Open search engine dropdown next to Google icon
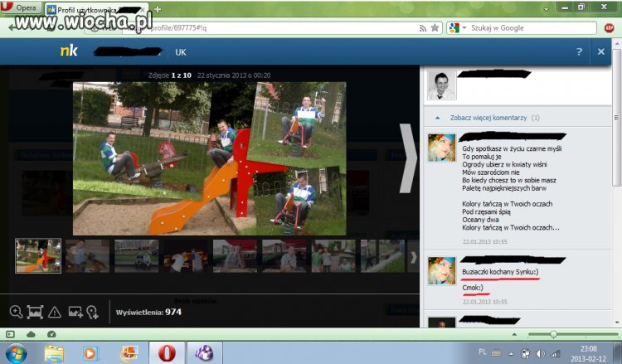This screenshot has width=622, height=364. [464, 27]
